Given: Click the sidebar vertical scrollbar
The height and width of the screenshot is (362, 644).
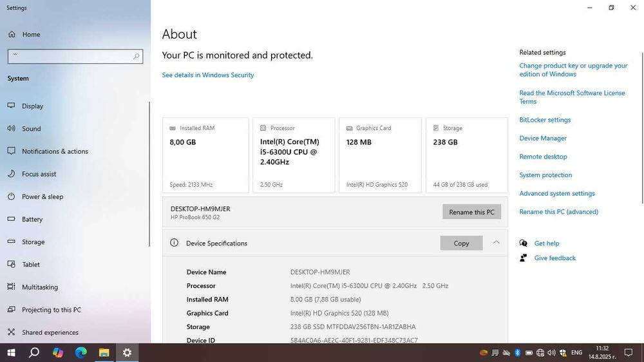Looking at the screenshot, I should tap(149, 174).
